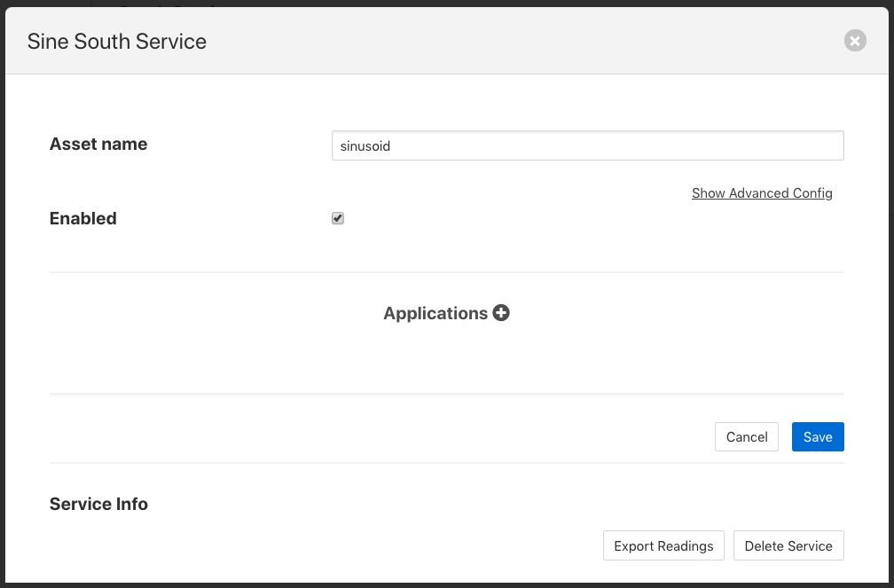Click the divider line below Enabled row

[x=446, y=272]
